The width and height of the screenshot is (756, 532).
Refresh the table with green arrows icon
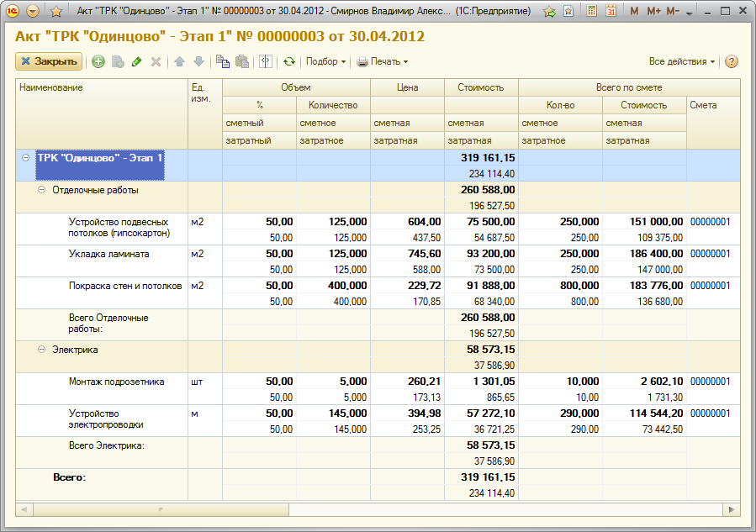point(288,61)
